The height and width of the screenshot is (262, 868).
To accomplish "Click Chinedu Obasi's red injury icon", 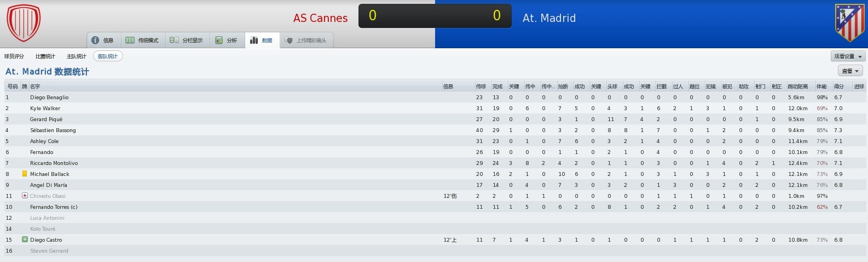I will (25, 196).
